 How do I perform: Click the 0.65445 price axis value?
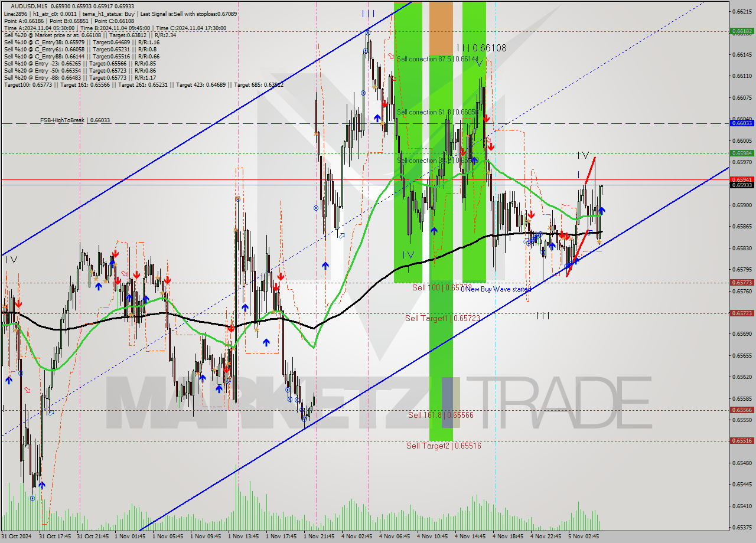click(742, 485)
